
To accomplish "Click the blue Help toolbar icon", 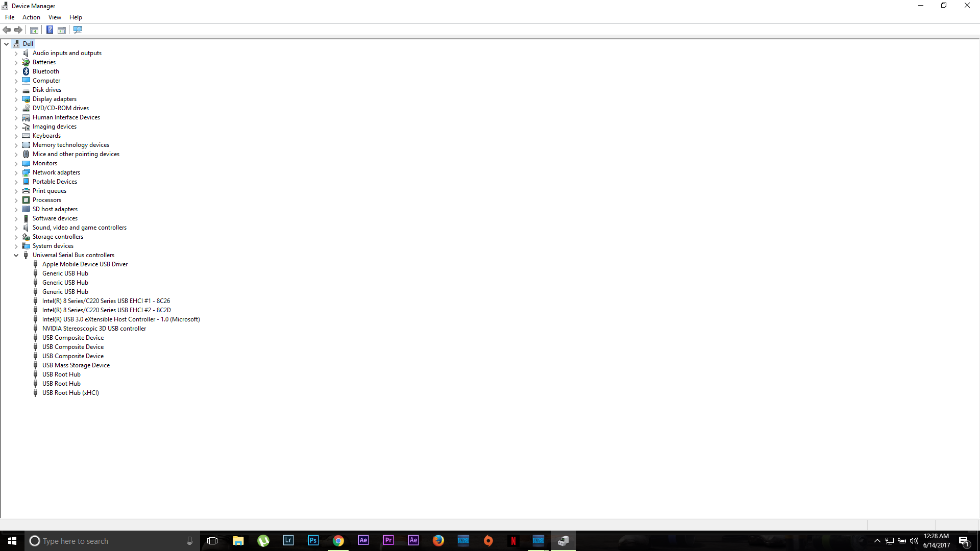I will (x=50, y=30).
